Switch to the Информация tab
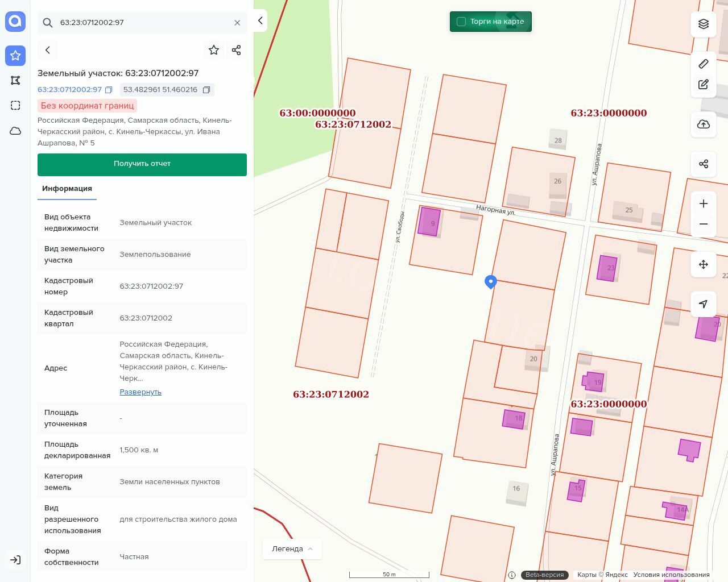728x582 pixels. (x=67, y=189)
